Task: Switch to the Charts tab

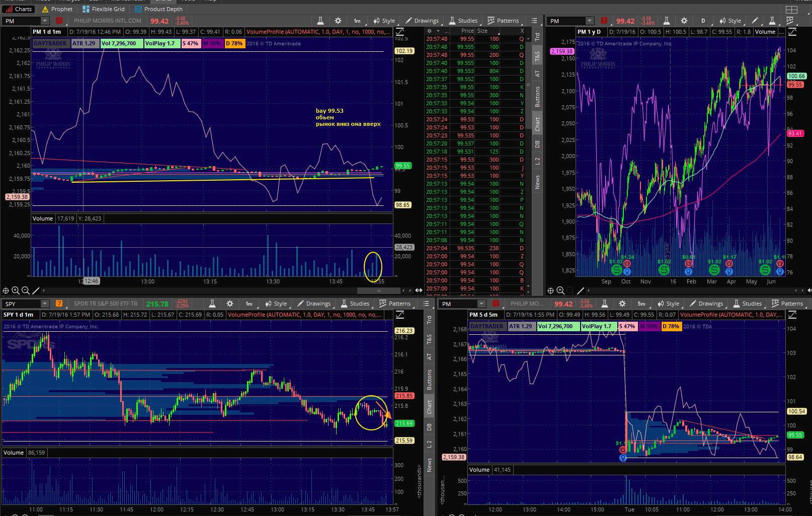Action: 19,9
